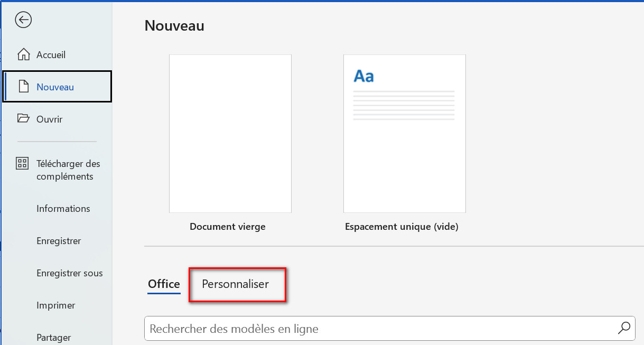Click the add-ins grid icon

[22, 163]
